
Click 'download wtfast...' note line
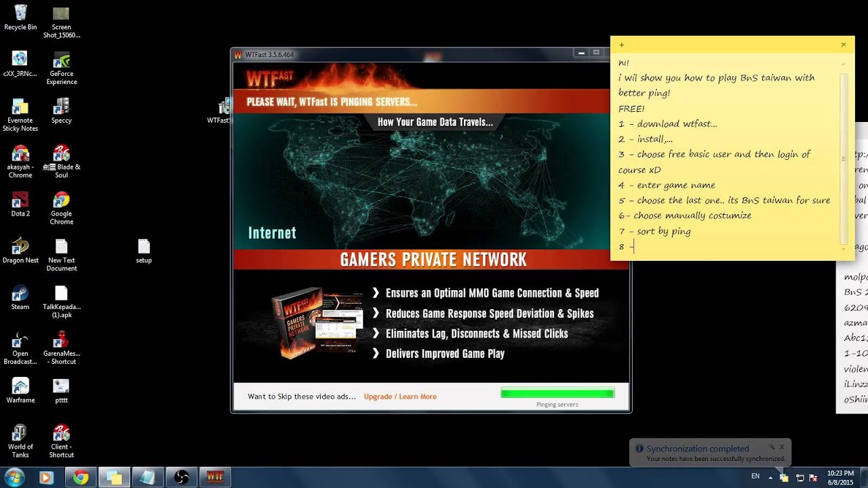(x=667, y=123)
